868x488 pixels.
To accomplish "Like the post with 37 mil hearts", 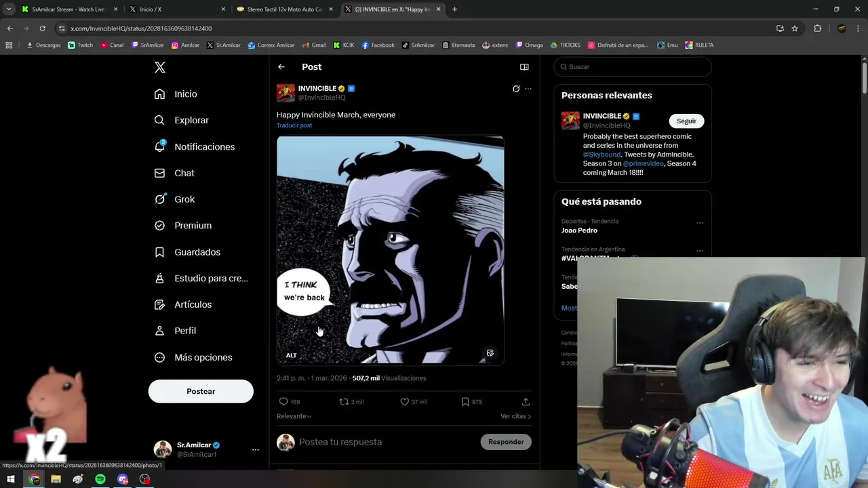I will pyautogui.click(x=405, y=402).
